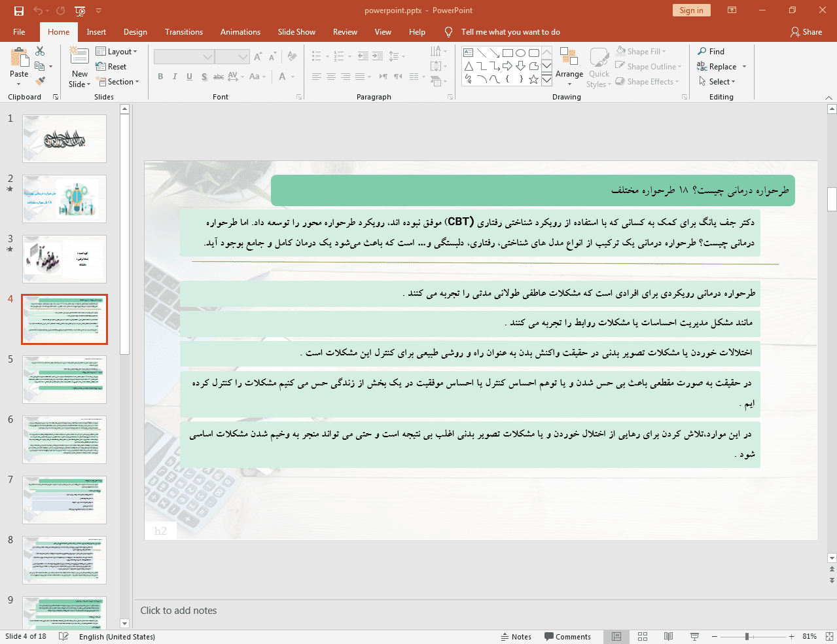Switch to the Design tab
This screenshot has height=644, width=837.
tap(135, 32)
